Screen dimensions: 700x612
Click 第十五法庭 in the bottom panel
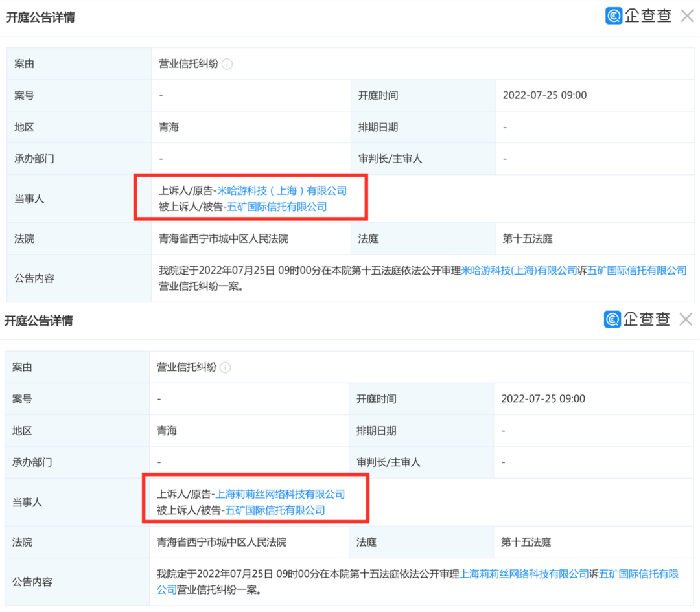tap(526, 542)
